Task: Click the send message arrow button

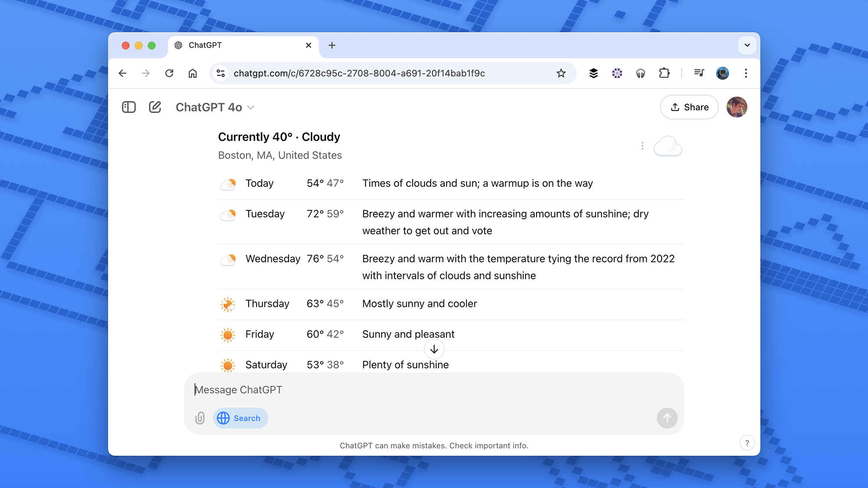Action: tap(667, 418)
